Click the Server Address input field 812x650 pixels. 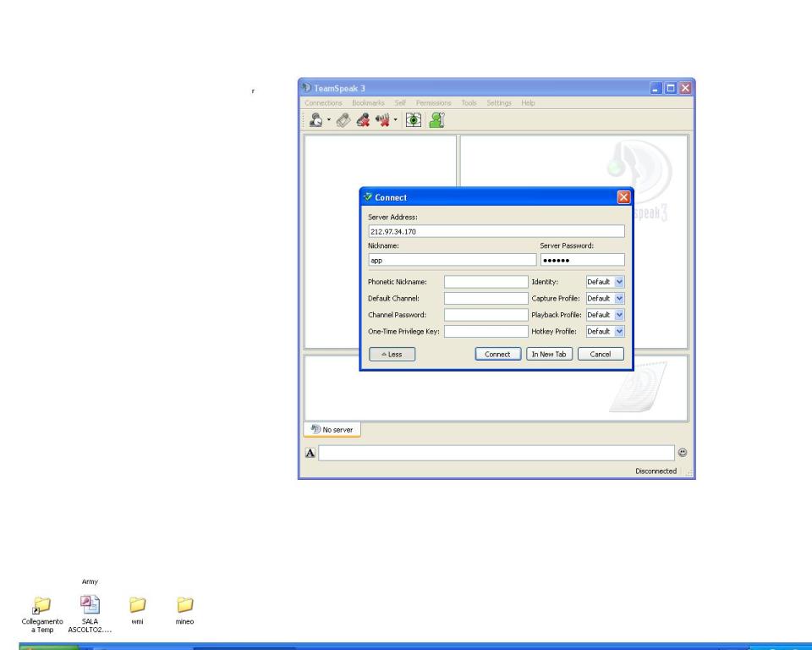[x=496, y=231]
